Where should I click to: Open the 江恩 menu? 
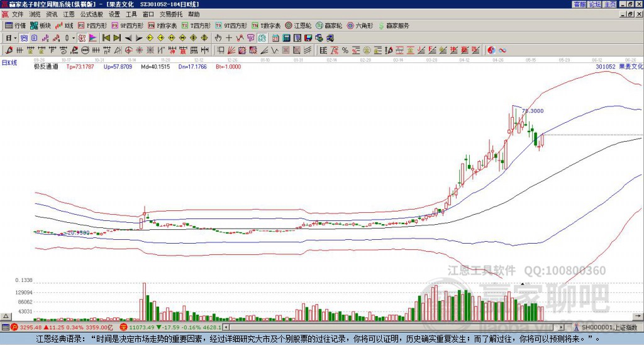69,14
